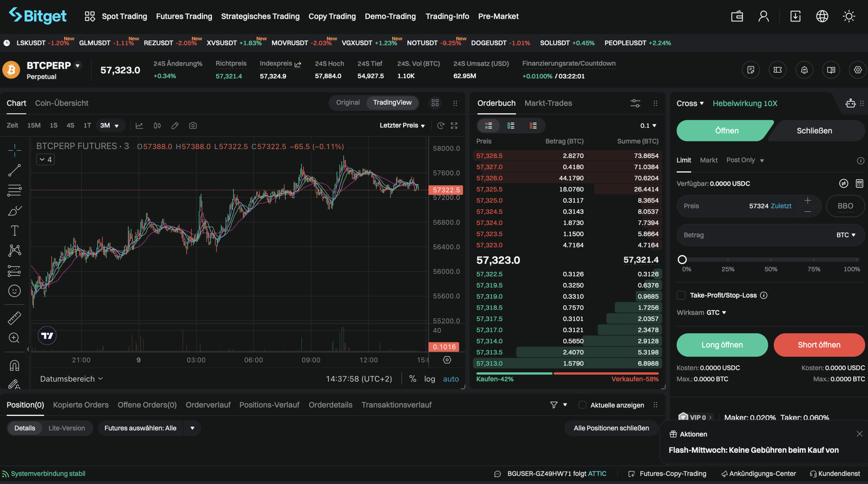
Task: Click Alle Positionen schließen button
Action: pos(611,428)
